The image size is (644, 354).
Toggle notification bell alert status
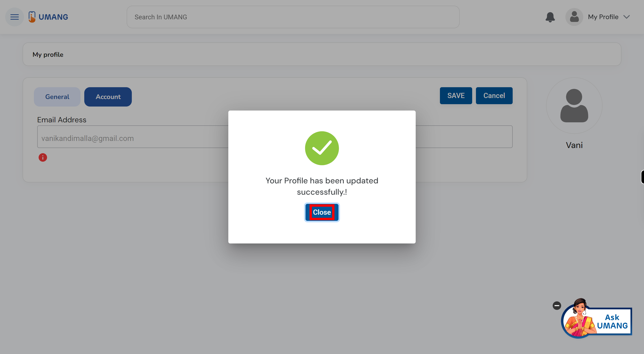pyautogui.click(x=550, y=17)
